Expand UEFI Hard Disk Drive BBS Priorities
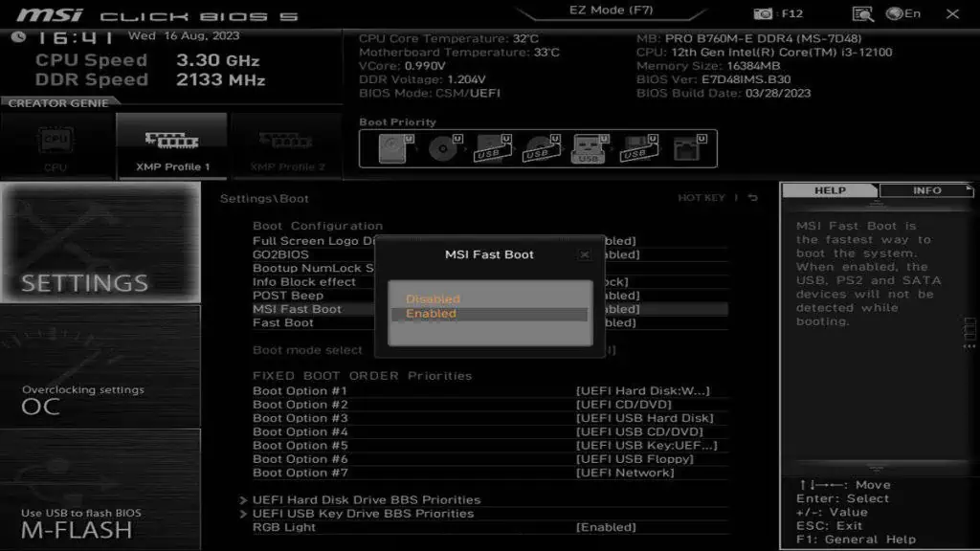 coord(366,499)
